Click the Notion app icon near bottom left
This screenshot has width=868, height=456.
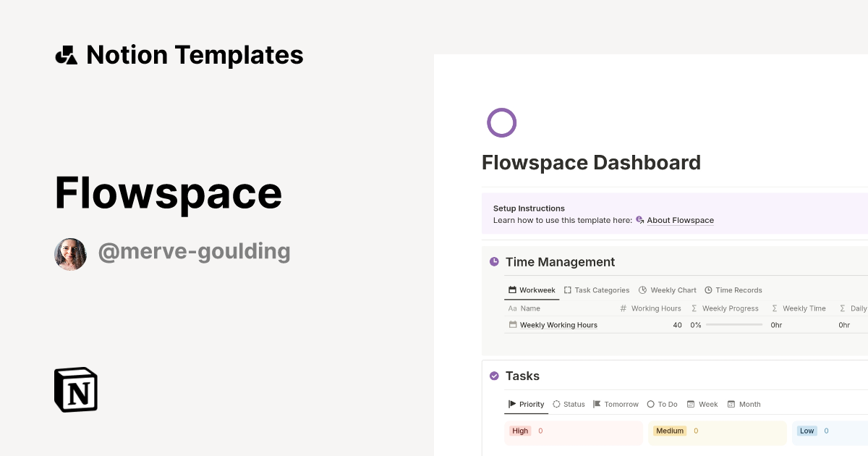click(75, 389)
